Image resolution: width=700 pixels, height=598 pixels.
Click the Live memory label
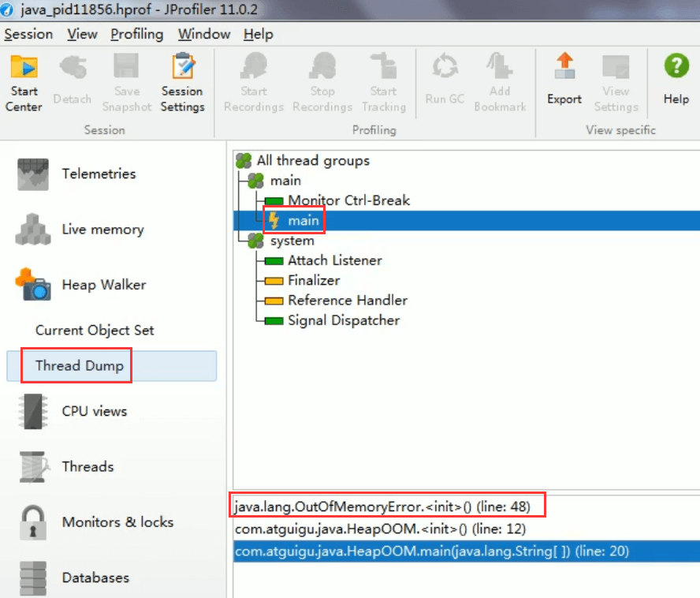pyautogui.click(x=102, y=230)
